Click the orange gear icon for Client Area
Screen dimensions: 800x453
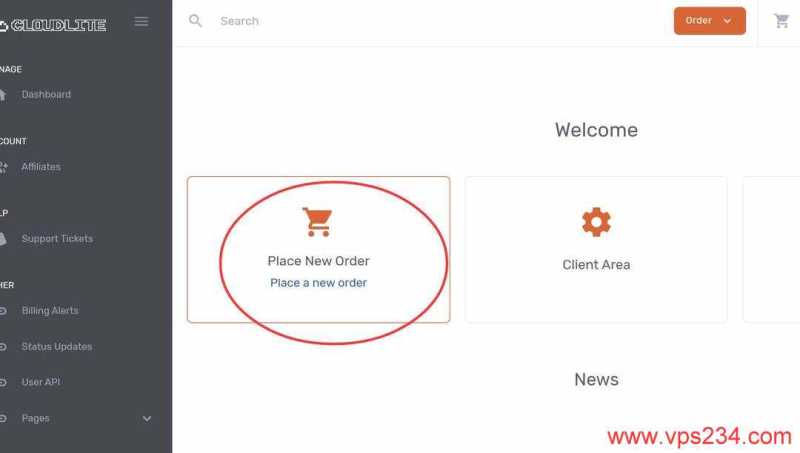596,222
